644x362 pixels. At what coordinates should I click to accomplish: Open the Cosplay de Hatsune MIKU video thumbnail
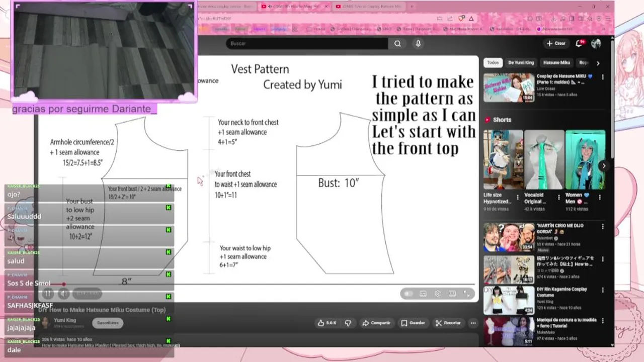[x=509, y=87]
